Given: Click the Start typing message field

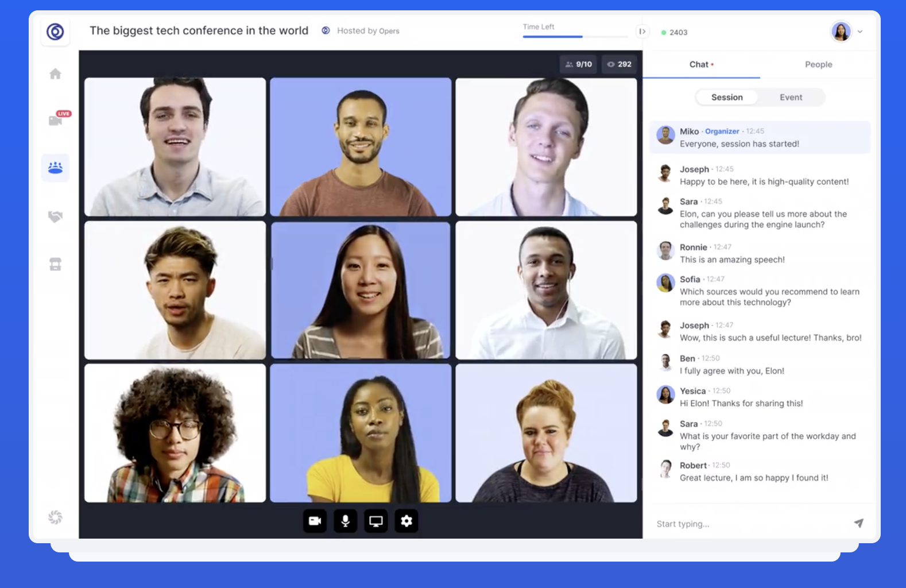Looking at the screenshot, I should click(746, 524).
